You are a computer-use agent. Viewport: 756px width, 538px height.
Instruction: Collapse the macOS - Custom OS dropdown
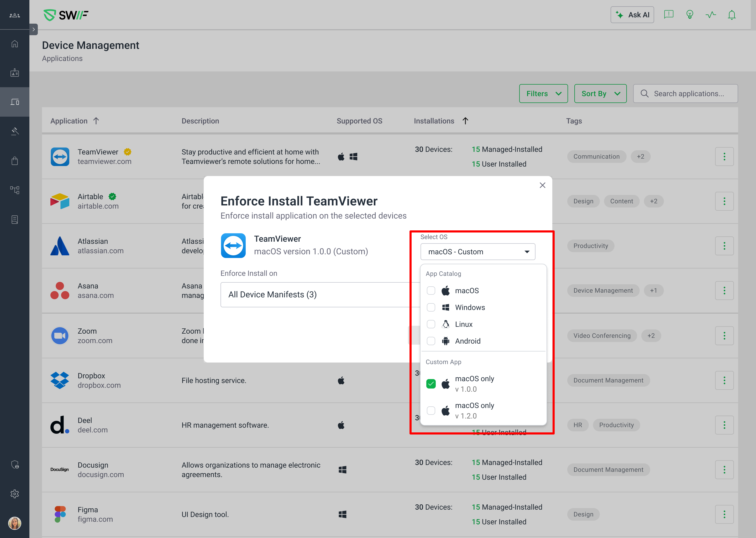coord(477,252)
